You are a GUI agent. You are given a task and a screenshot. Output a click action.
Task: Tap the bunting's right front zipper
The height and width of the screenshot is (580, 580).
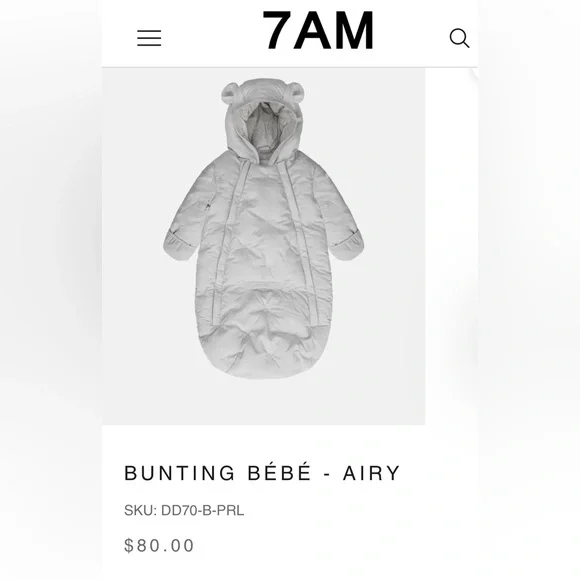tap(299, 240)
